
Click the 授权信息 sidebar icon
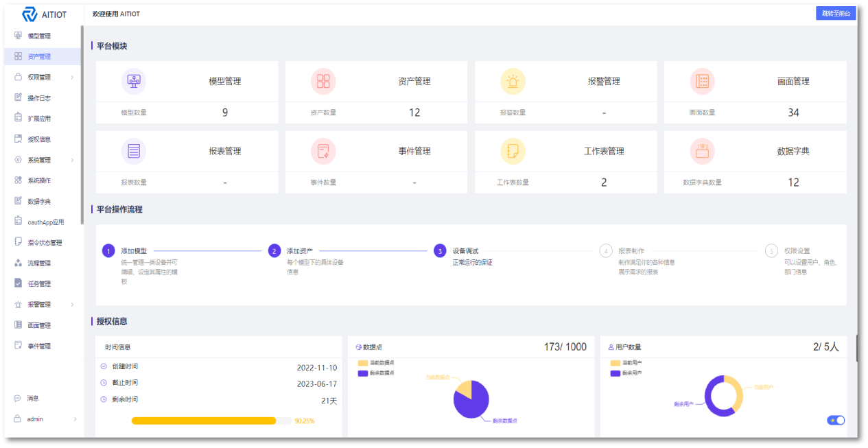click(x=19, y=139)
